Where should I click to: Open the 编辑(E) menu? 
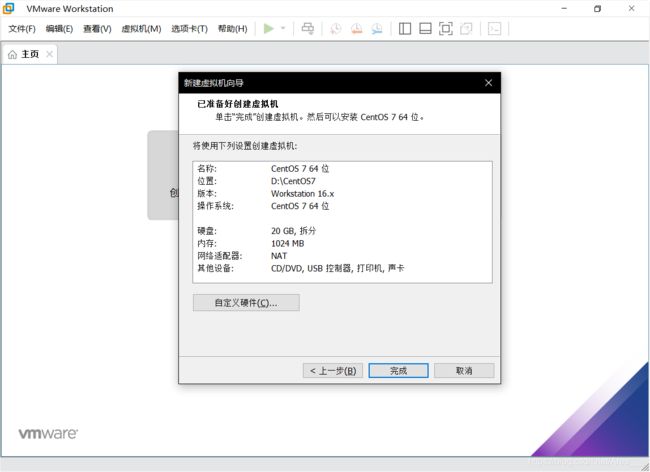59,29
